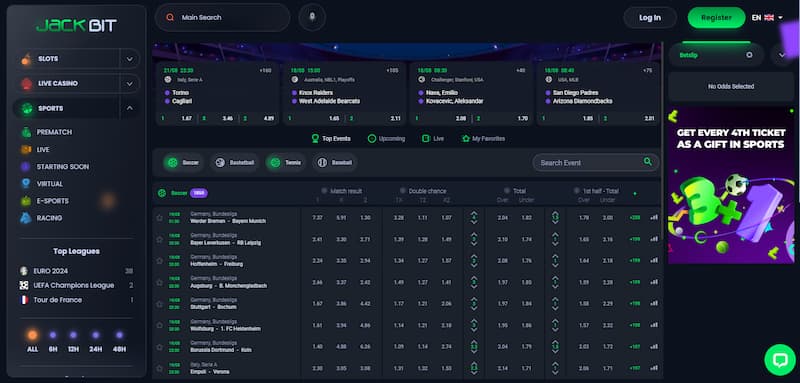This screenshot has height=383, width=800.
Task: Open the green live chat bubble
Action: (x=780, y=360)
